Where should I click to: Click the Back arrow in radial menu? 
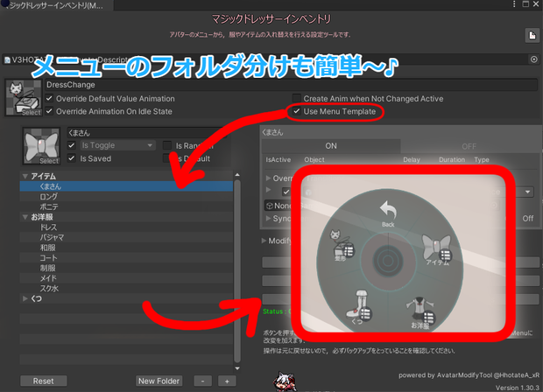pos(388,213)
